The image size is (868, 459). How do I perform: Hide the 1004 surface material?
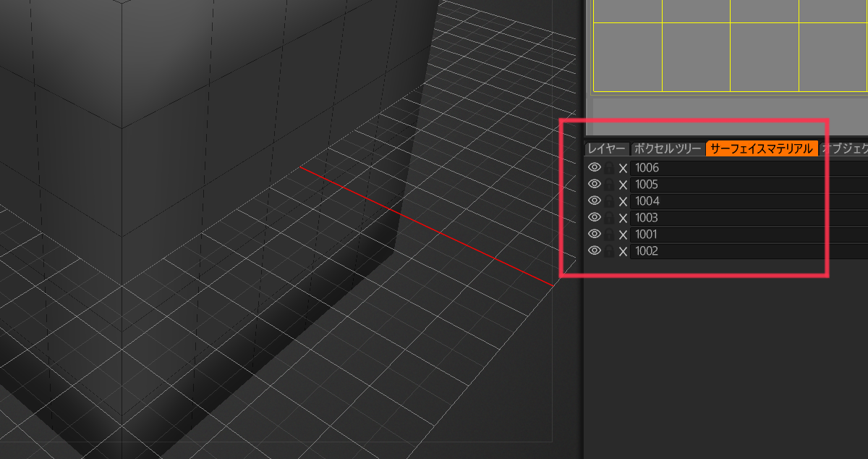point(595,201)
